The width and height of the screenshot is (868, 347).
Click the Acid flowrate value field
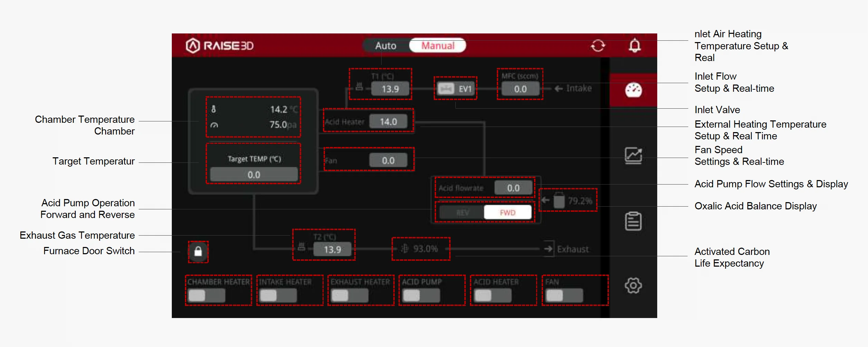coord(513,188)
